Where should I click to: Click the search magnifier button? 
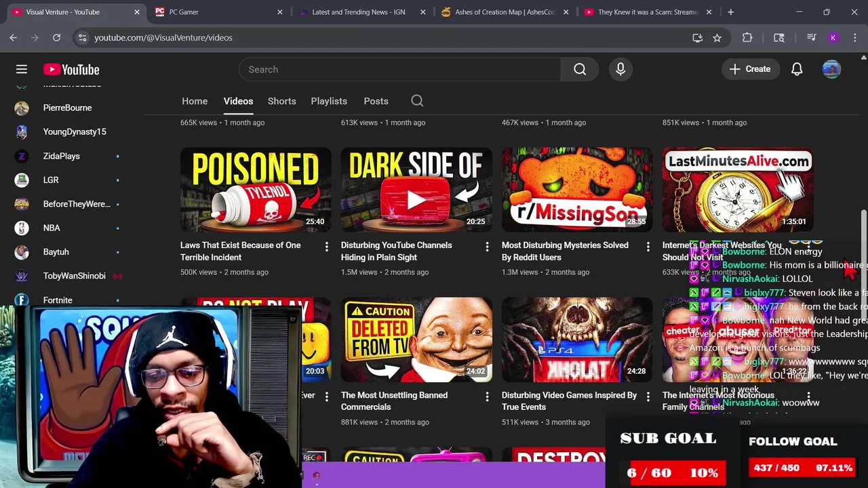580,69
